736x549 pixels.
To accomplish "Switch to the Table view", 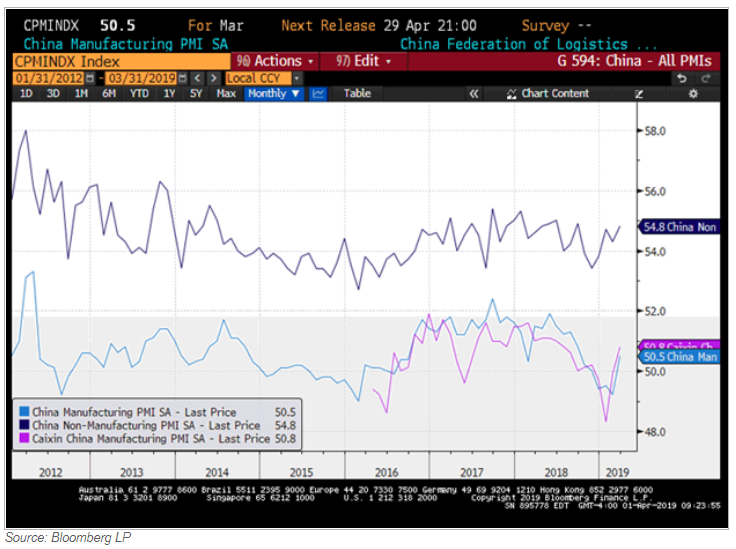I will (x=357, y=93).
